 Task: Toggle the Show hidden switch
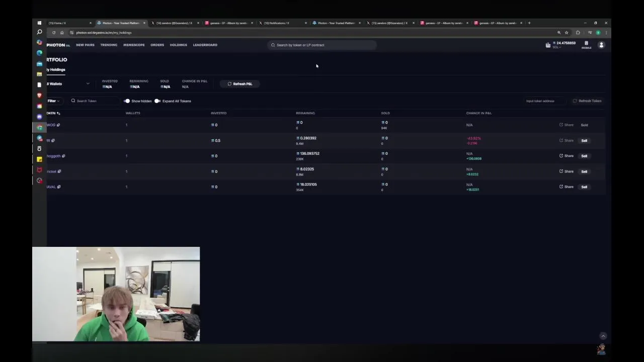pyautogui.click(x=127, y=101)
